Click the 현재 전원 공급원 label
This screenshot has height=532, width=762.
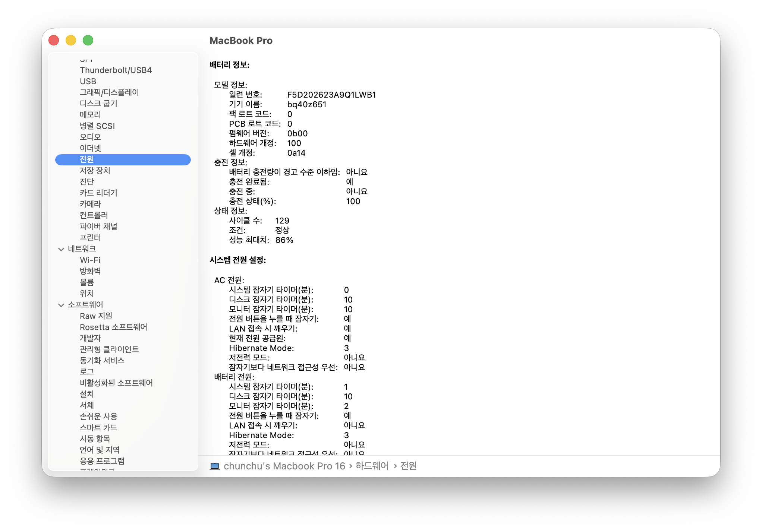tap(257, 338)
